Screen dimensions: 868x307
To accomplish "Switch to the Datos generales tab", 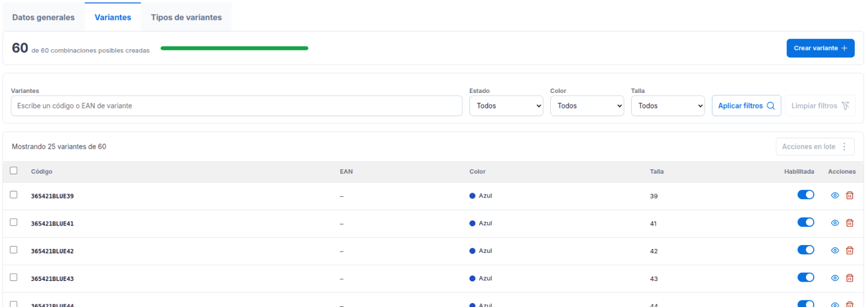I will 43,17.
